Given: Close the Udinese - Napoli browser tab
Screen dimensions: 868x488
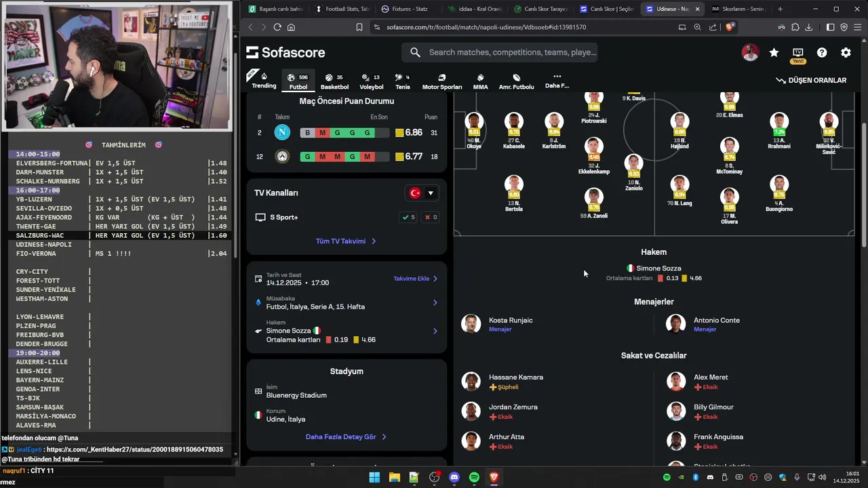Looking at the screenshot, I should pyautogui.click(x=697, y=9).
